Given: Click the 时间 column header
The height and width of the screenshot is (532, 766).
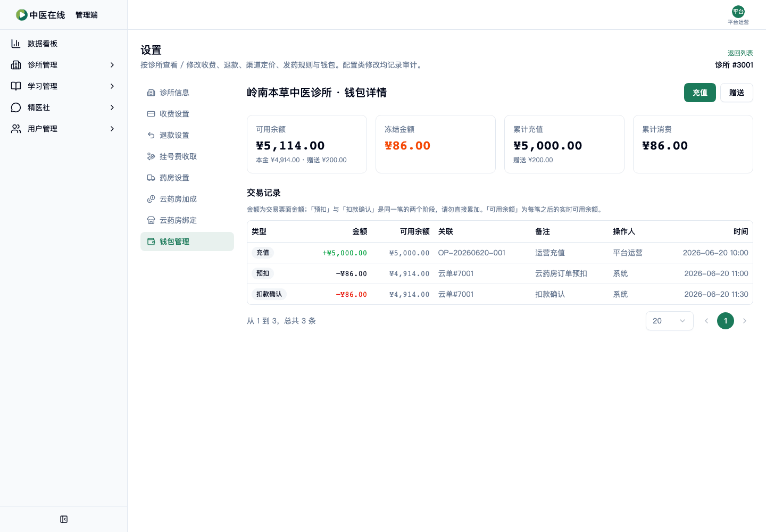Looking at the screenshot, I should pyautogui.click(x=741, y=231).
